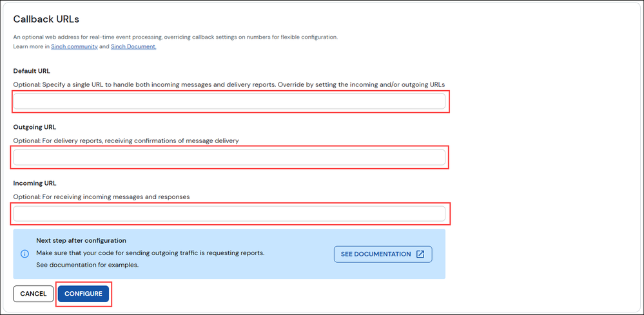
Task: Click the info icon in the blue banner
Action: point(25,254)
